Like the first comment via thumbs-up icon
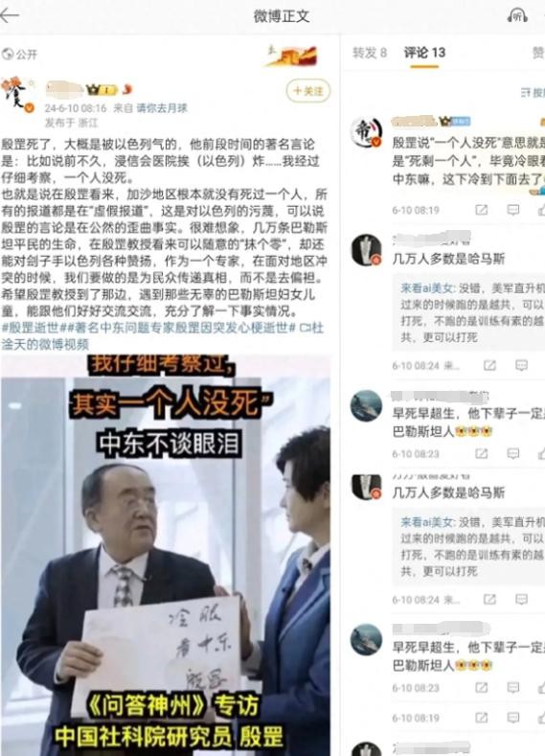 pos(541,210)
